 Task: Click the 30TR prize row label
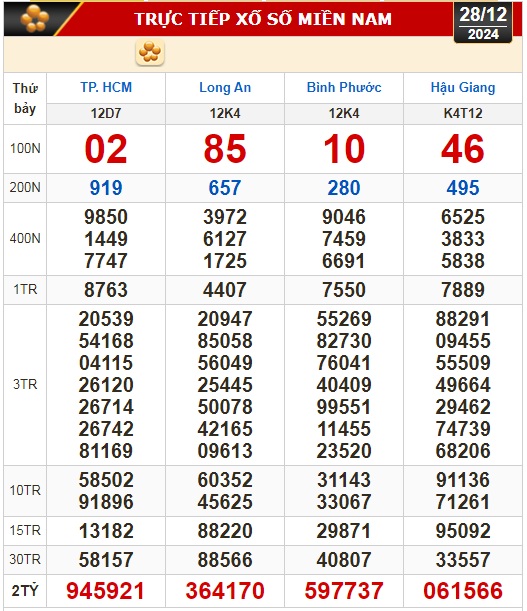(25, 559)
